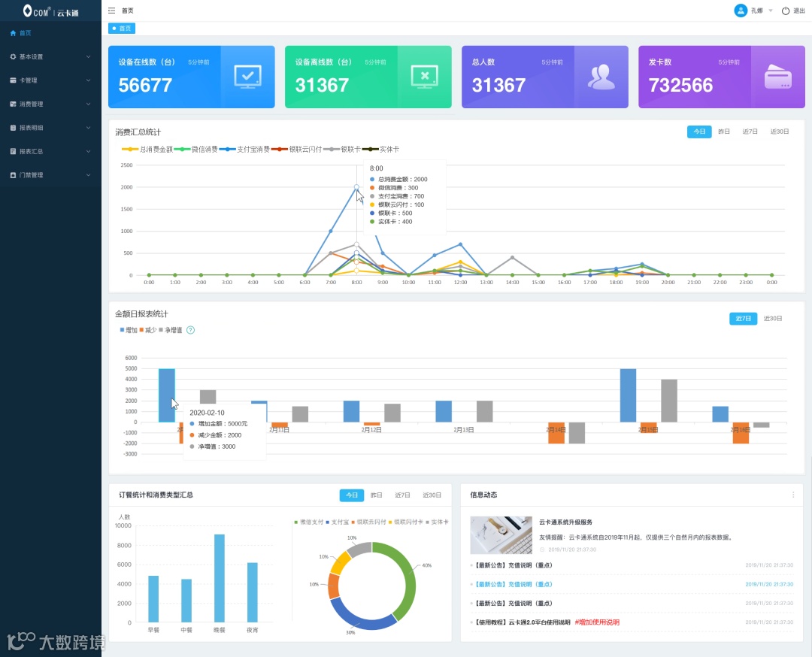Click the question mark help icon by 净增值

pos(190,330)
